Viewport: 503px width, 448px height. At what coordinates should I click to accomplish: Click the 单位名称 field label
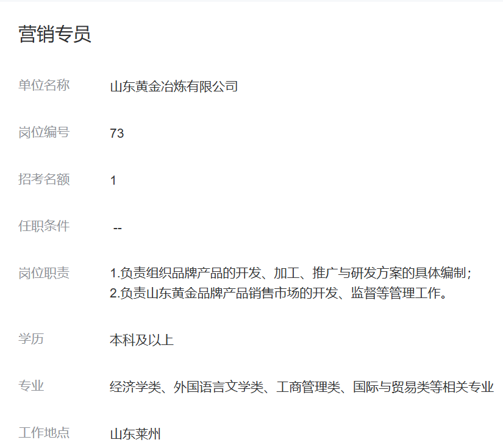pos(44,85)
